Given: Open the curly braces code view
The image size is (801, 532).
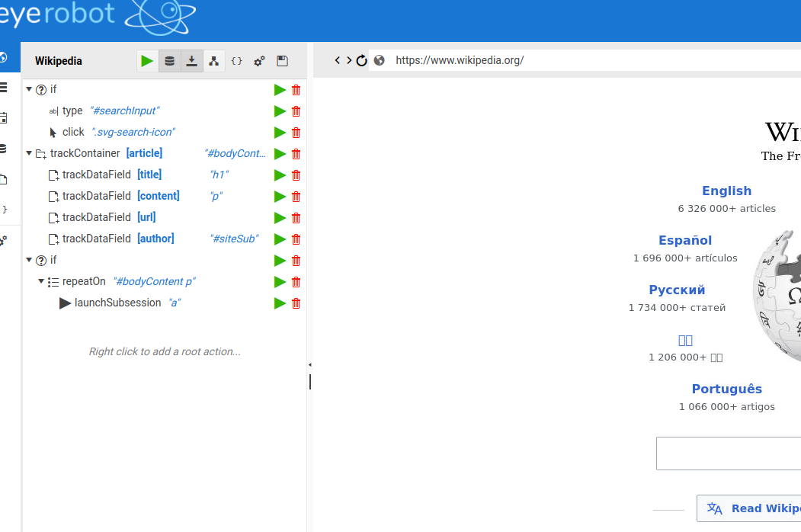Looking at the screenshot, I should [236, 61].
